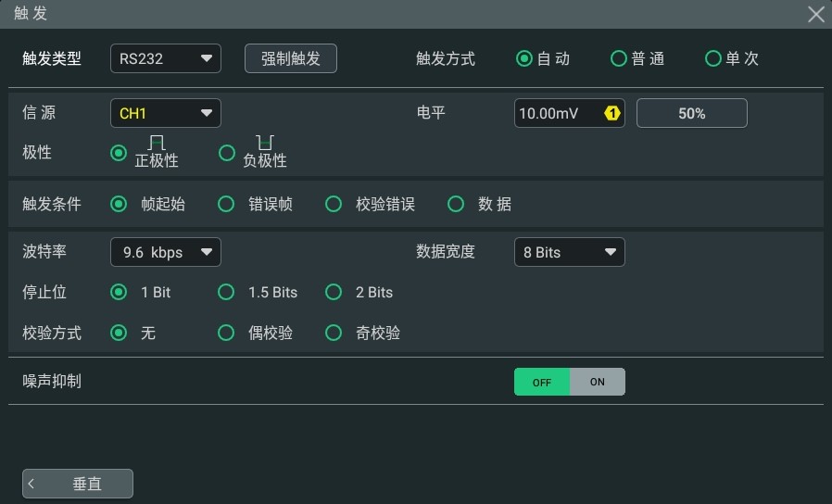Select 偶校验 even parity option
This screenshot has height=504, width=832.
(255, 334)
